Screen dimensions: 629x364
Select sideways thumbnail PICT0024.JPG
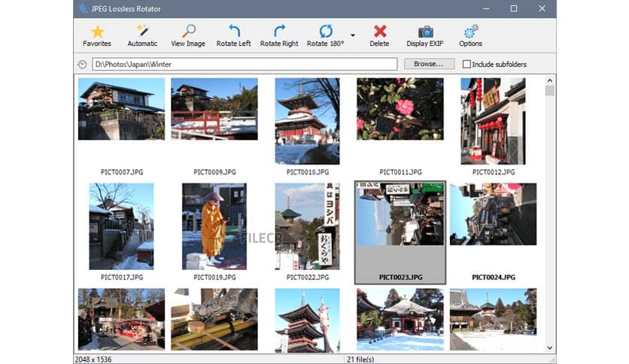(x=493, y=214)
